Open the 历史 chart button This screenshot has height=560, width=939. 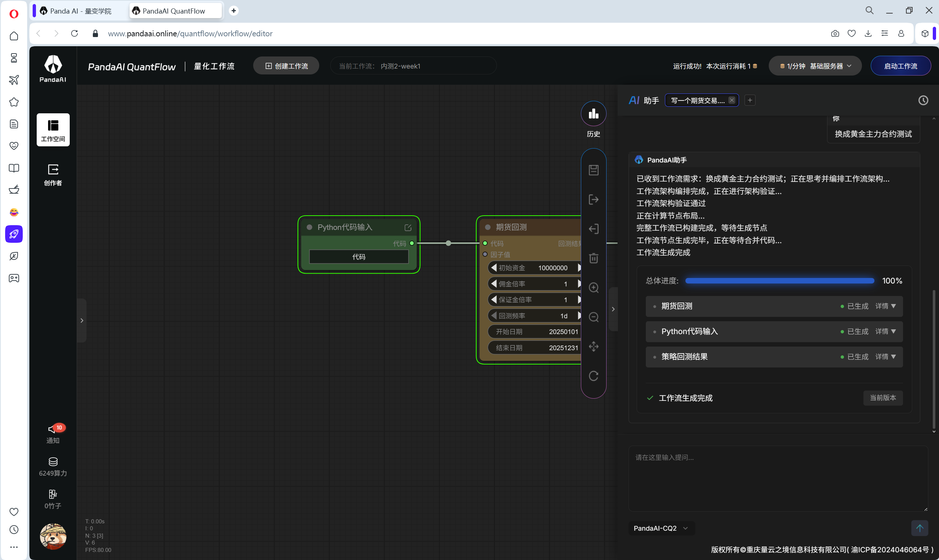point(593,114)
